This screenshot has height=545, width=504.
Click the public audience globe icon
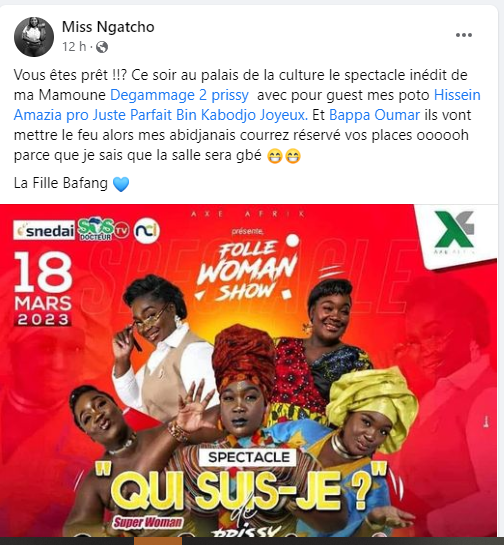pyautogui.click(x=102, y=47)
